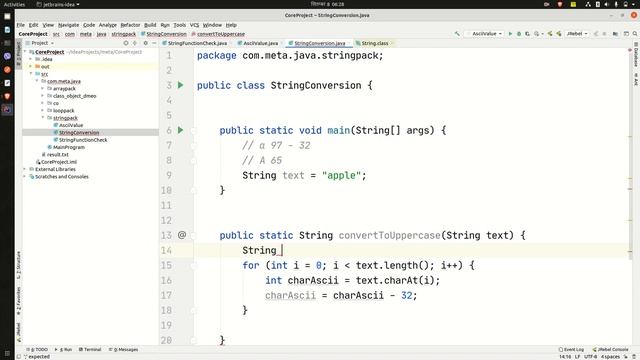
Task: Select result.txt in project tree
Action: click(57, 155)
